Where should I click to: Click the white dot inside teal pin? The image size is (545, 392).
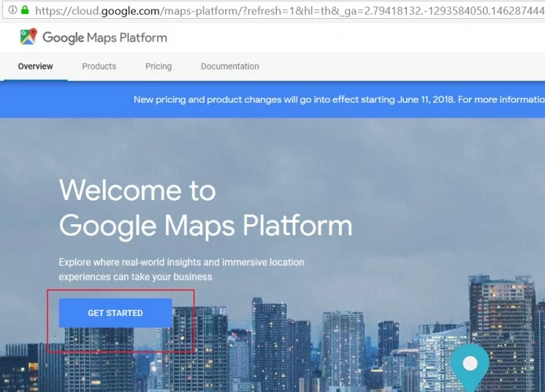tap(471, 363)
